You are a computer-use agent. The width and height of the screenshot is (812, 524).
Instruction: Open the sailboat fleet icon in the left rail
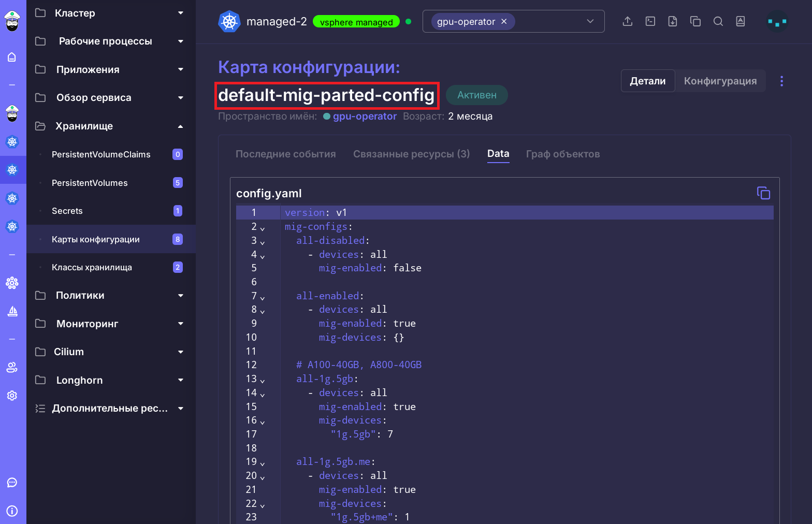[12, 311]
